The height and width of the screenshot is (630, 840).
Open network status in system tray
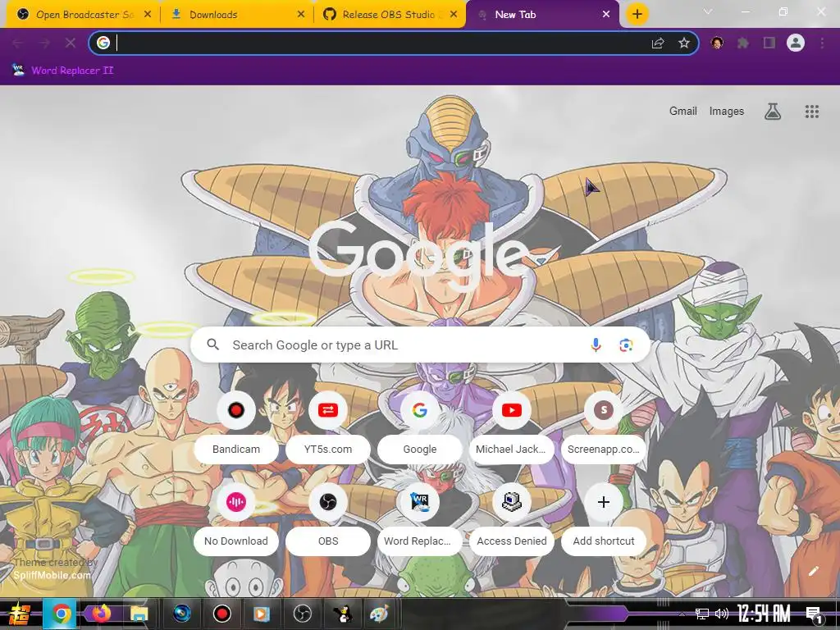pos(701,614)
